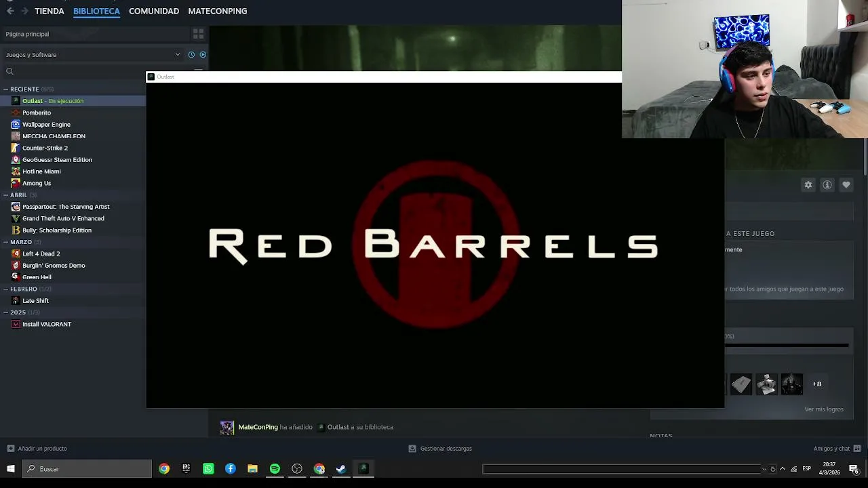Click the library search magnifier icon
The width and height of the screenshot is (868, 488).
pos(9,71)
